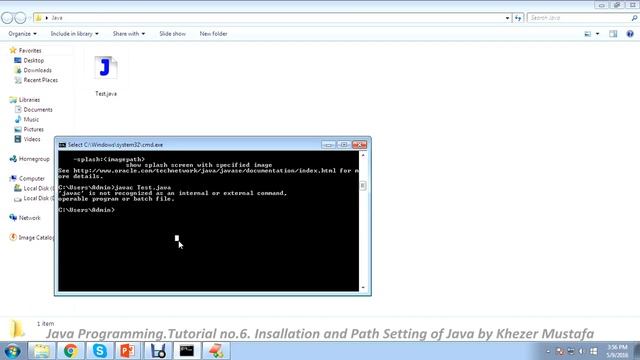Select Recent Places in navigation pane
The height and width of the screenshot is (360, 640).
36,80
